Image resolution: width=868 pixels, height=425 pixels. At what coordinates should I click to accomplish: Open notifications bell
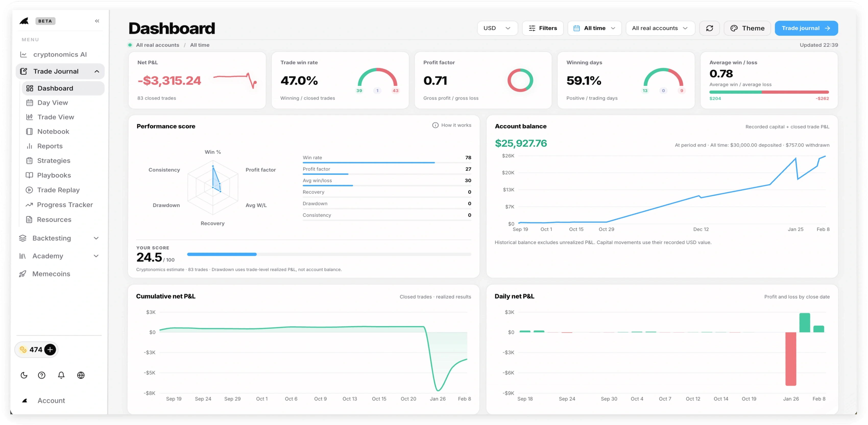(61, 375)
